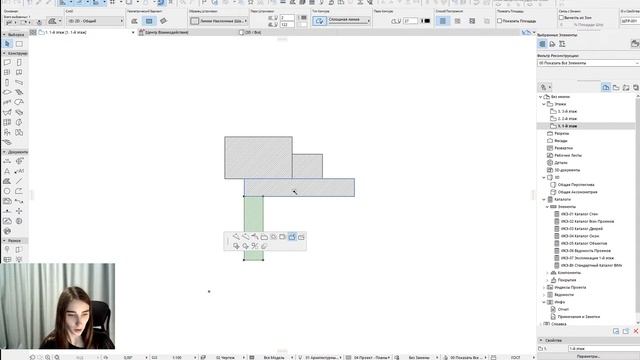
Task: Open Разрезы in navigator tree
Action: [561, 133]
